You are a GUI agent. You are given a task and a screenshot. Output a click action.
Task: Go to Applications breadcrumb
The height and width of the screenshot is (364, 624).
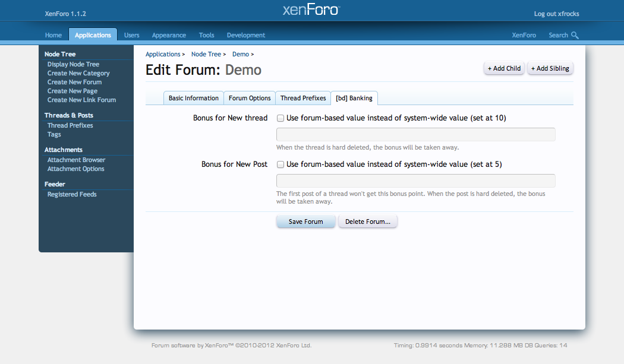click(163, 54)
